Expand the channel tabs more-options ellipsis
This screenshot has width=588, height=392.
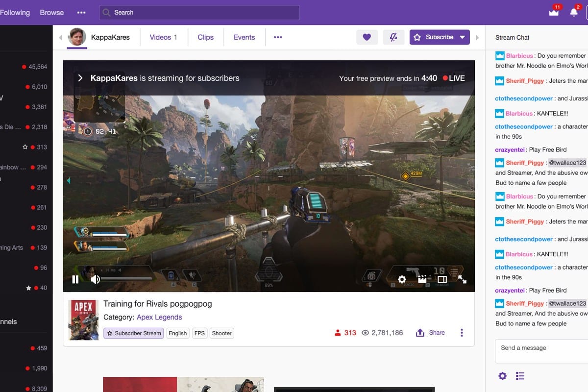pyautogui.click(x=278, y=37)
